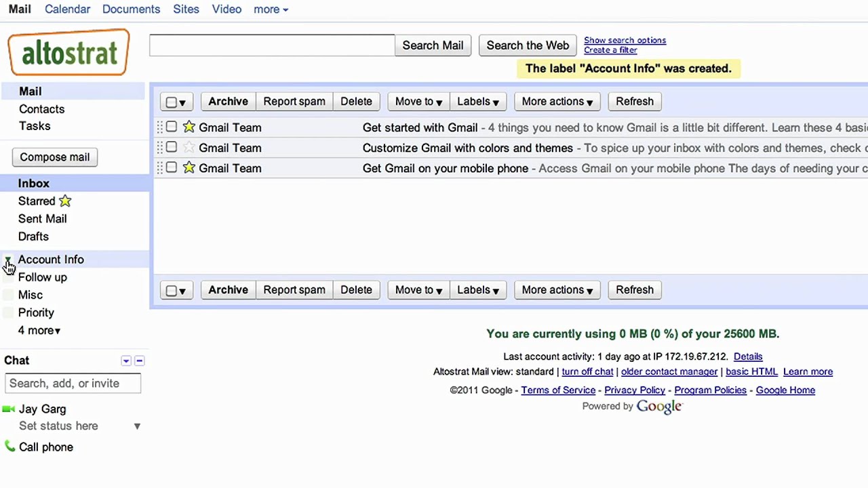Click Account Info label color square

pyautogui.click(x=8, y=260)
